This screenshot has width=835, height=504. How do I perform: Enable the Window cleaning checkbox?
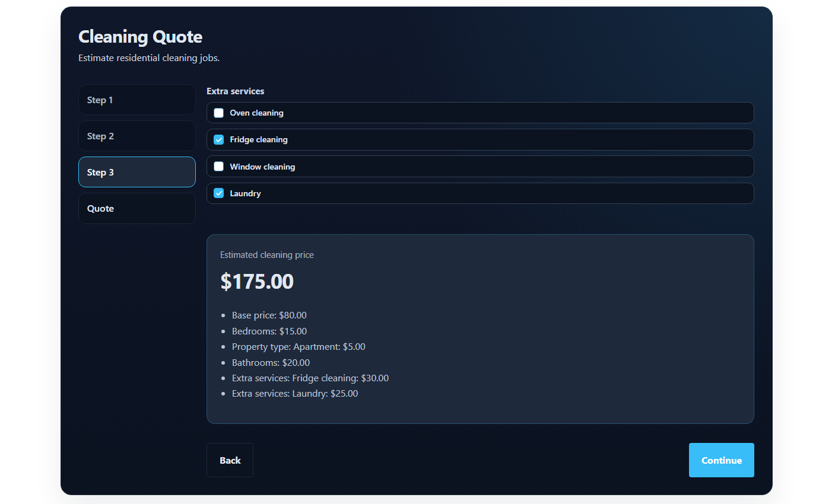click(x=219, y=167)
